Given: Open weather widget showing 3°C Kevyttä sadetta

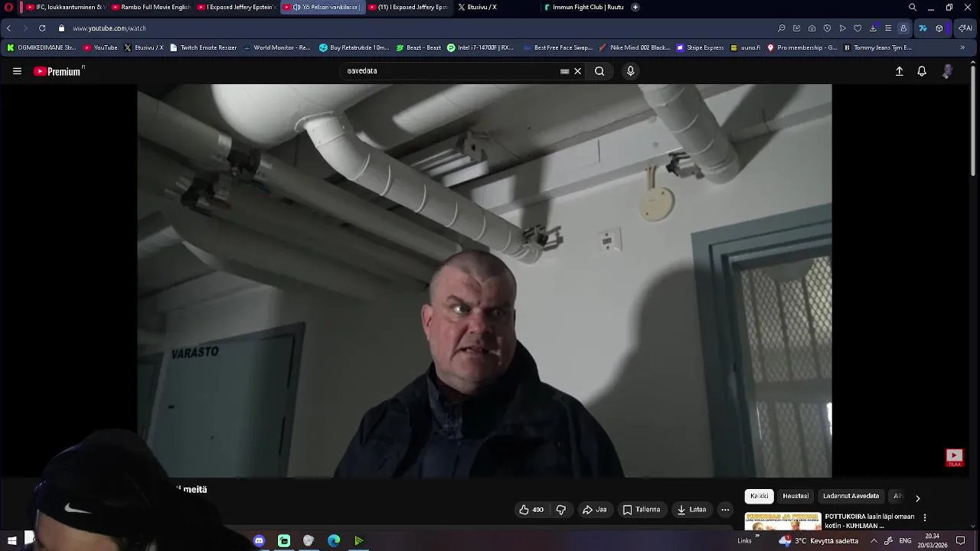Looking at the screenshot, I should (818, 540).
